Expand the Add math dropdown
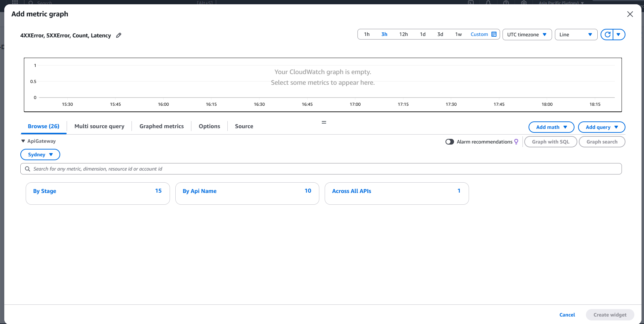This screenshot has height=324, width=644. tap(551, 127)
